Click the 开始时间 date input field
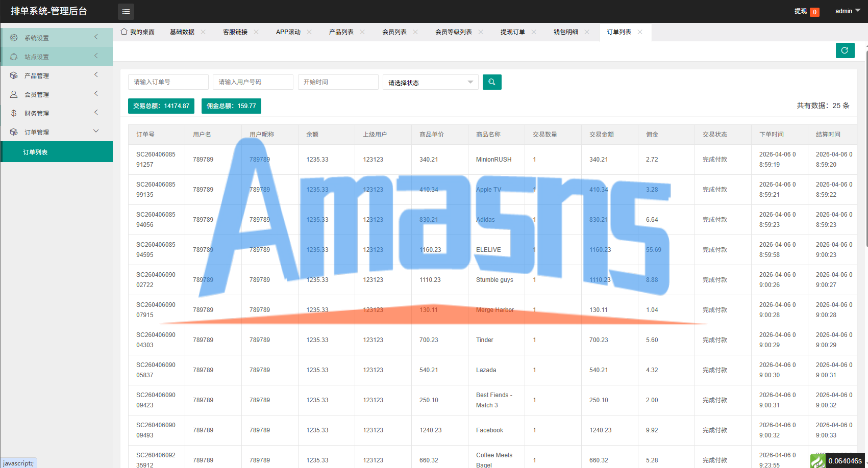The width and height of the screenshot is (868, 468). pyautogui.click(x=338, y=82)
